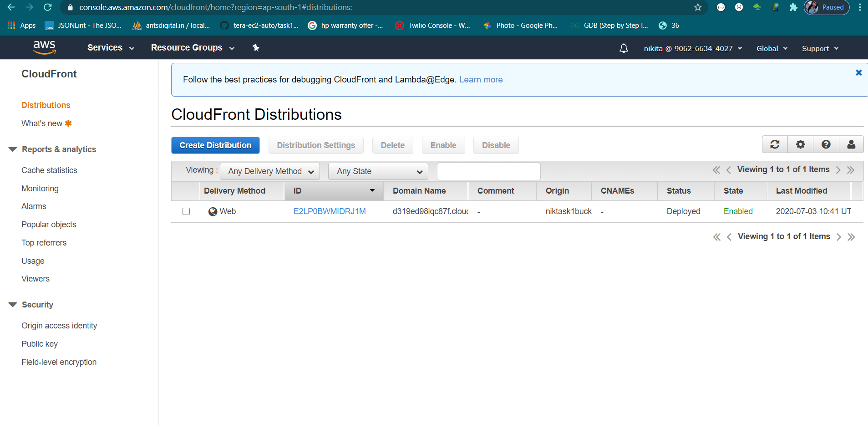Click the distribution search input field

click(488, 171)
